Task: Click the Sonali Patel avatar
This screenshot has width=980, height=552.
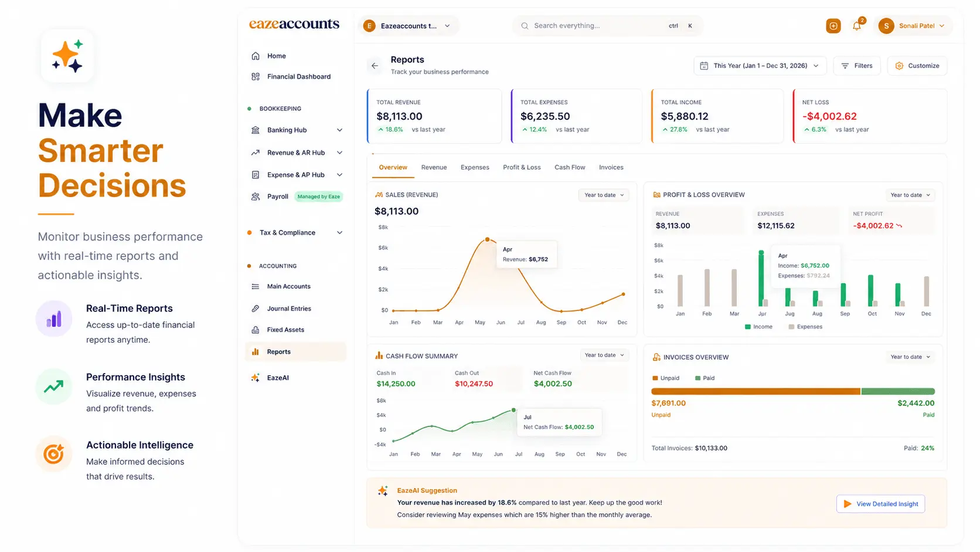Action: coord(886,26)
